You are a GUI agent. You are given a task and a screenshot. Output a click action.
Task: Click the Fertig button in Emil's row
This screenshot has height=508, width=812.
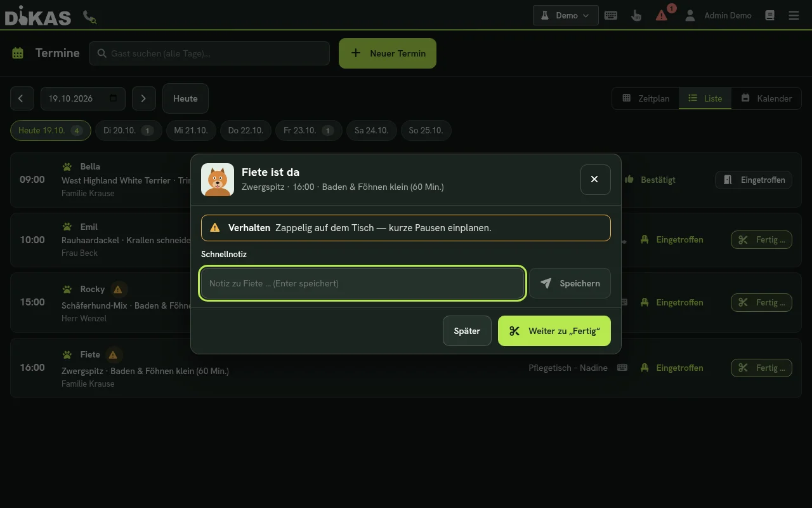761,239
